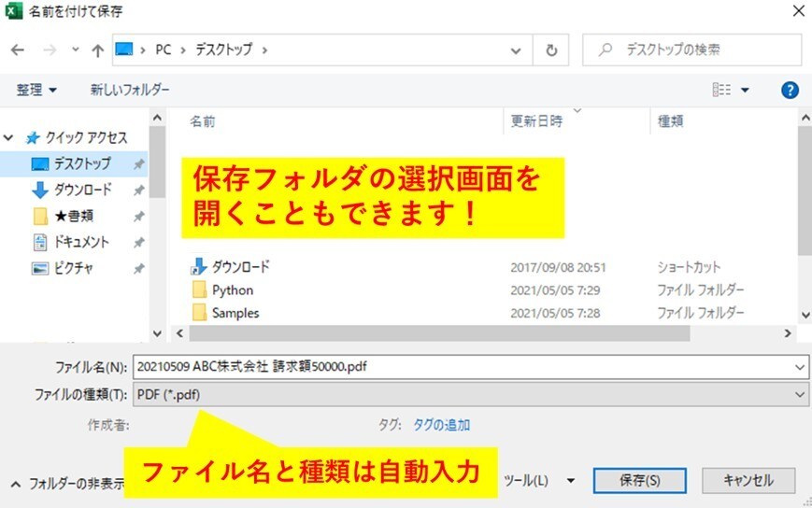Click date 2017/09/08 20:51
Viewport: 812px width, 508px height.
558,267
